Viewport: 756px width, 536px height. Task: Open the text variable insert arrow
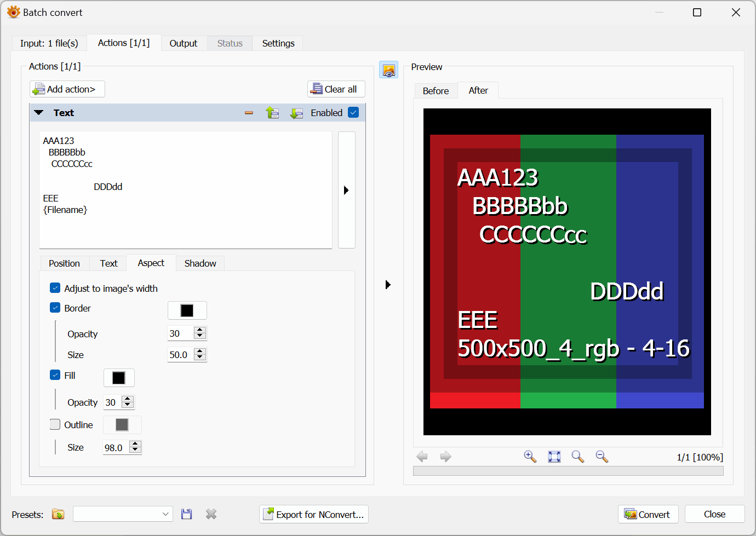[x=346, y=190]
